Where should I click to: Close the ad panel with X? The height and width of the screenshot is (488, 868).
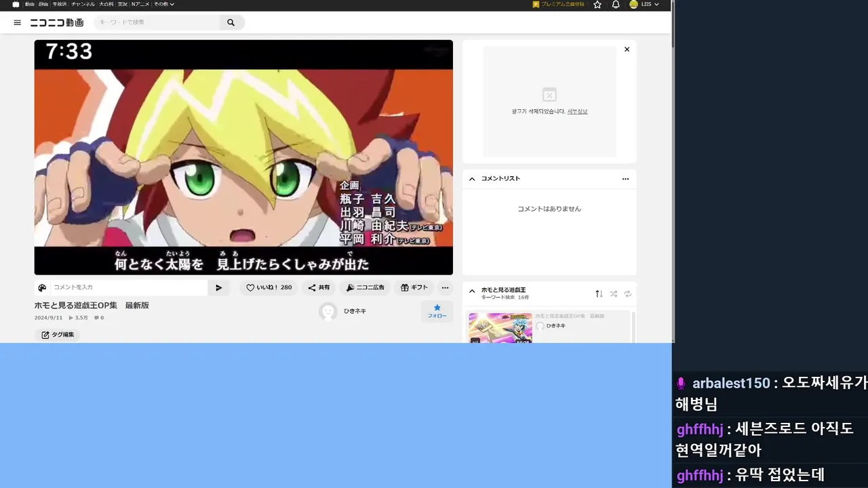tap(627, 49)
